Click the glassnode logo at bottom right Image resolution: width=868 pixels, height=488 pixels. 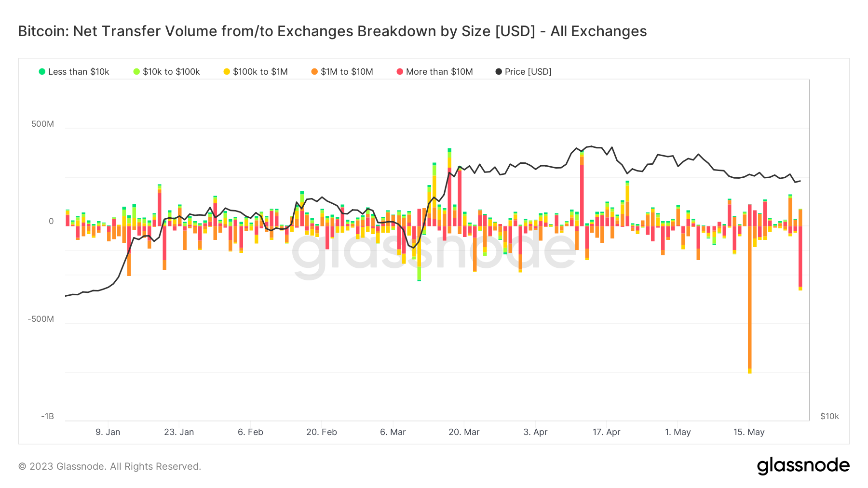pyautogui.click(x=803, y=466)
